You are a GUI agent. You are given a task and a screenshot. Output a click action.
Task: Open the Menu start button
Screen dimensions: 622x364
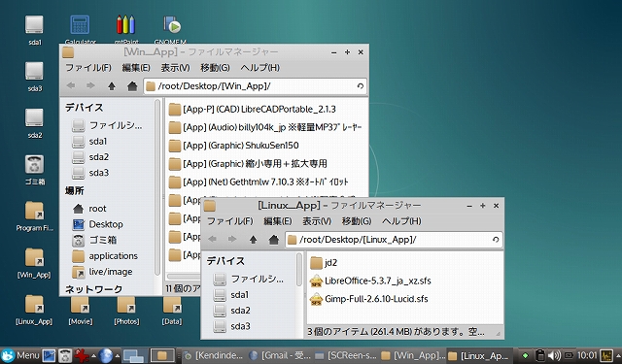(x=20, y=355)
